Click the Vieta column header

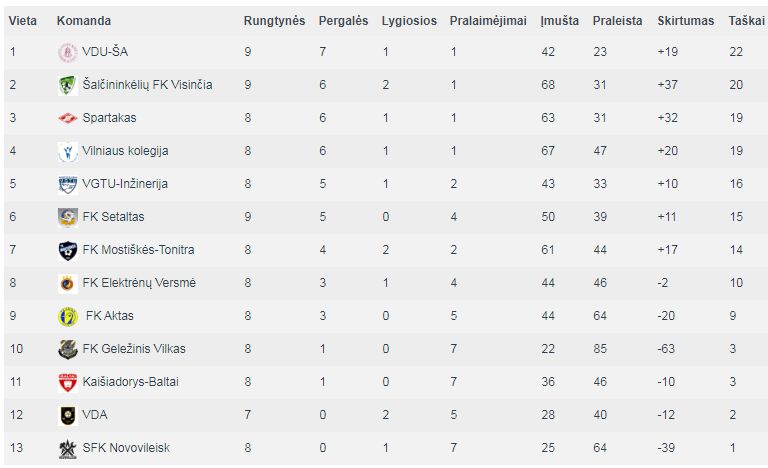pos(23,21)
